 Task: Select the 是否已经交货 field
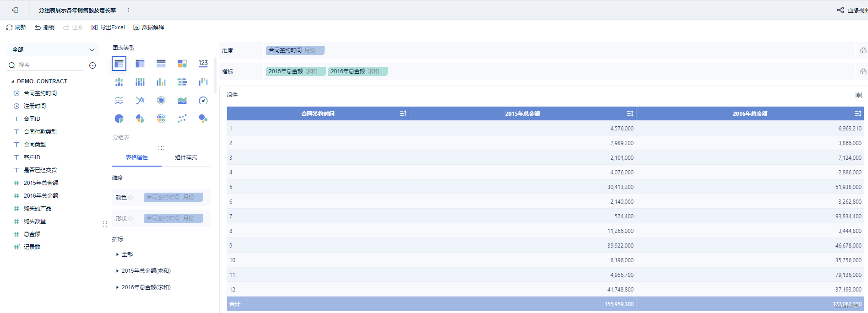(x=40, y=170)
